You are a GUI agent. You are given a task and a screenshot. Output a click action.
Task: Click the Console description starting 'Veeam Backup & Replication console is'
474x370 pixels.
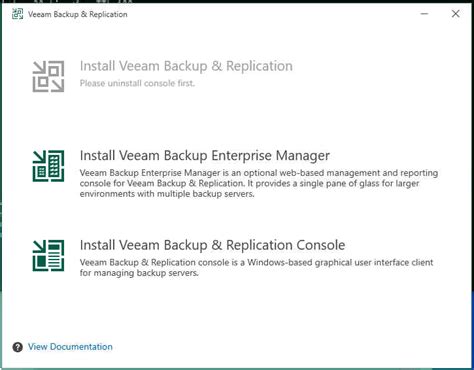coord(256,267)
